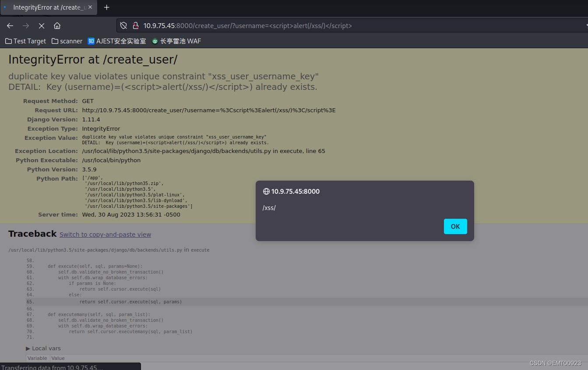The height and width of the screenshot is (370, 588).
Task: Expand the Local vars section
Action: click(43, 348)
